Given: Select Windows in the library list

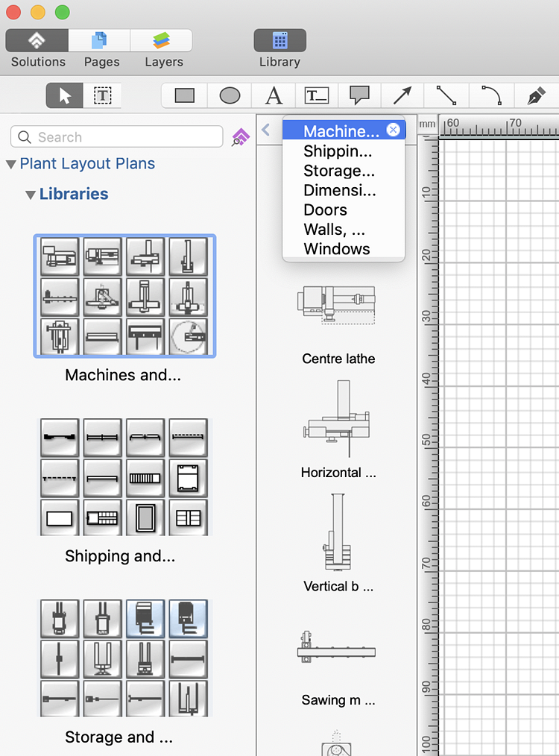Looking at the screenshot, I should (336, 249).
